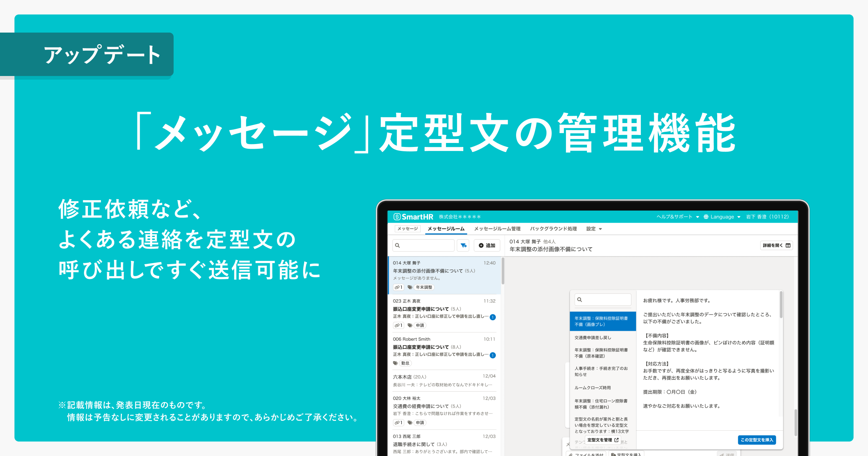Select template 人事手続き：手続き完了のお知らせ

pos(603,371)
